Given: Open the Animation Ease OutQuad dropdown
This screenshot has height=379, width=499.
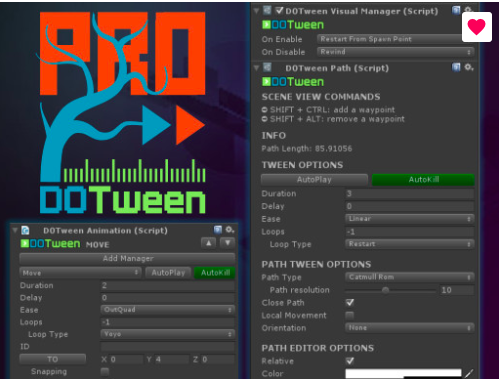Looking at the screenshot, I should coord(168,310).
